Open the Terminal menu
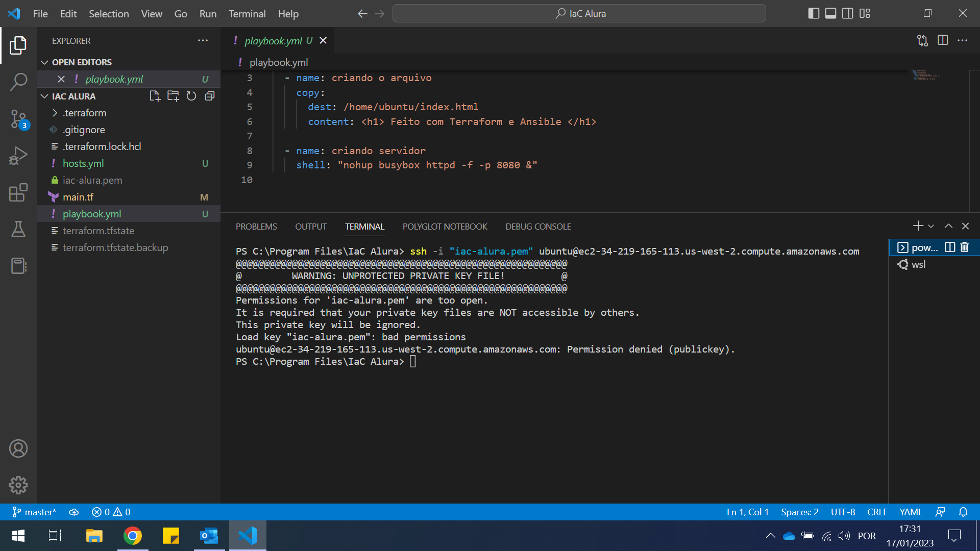Screen dimensions: 980x551 click(x=247, y=14)
